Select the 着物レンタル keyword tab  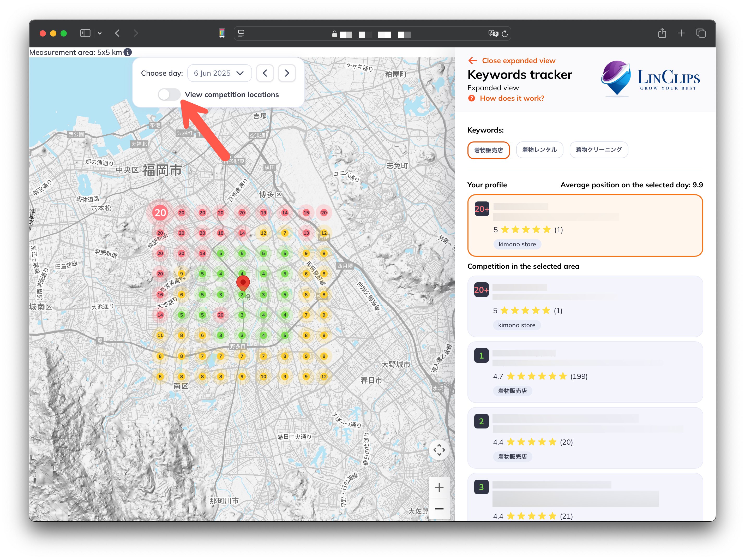[x=539, y=150]
